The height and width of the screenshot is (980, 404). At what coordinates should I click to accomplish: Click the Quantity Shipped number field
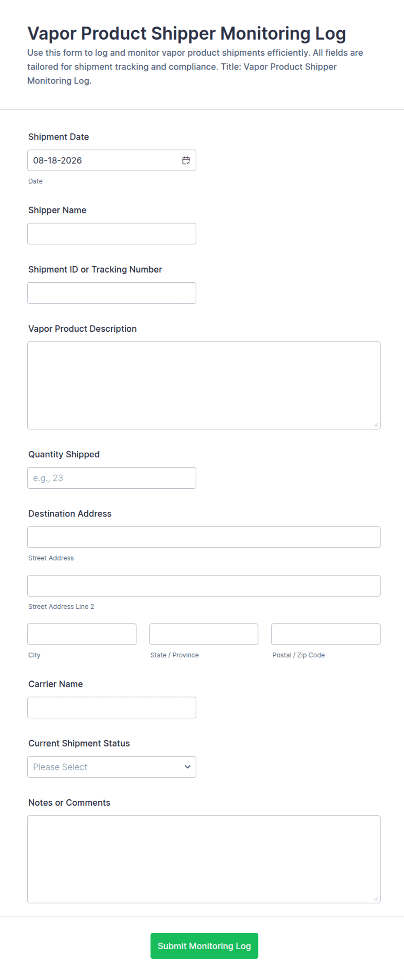pyautogui.click(x=112, y=478)
